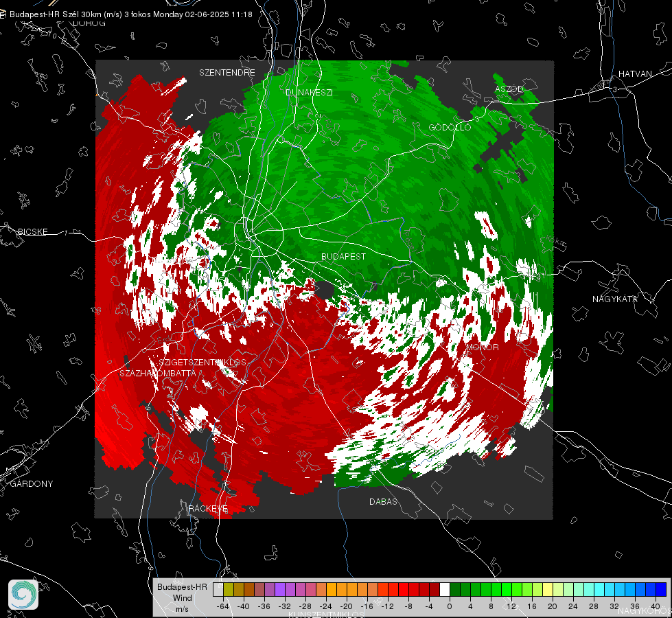Click the DUNAKESZI town label

[x=309, y=92]
